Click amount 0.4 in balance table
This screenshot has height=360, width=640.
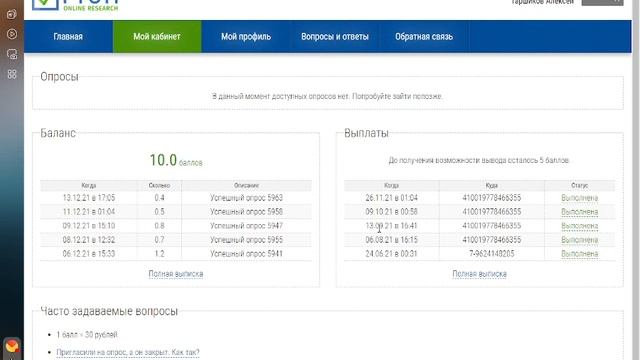click(x=159, y=198)
